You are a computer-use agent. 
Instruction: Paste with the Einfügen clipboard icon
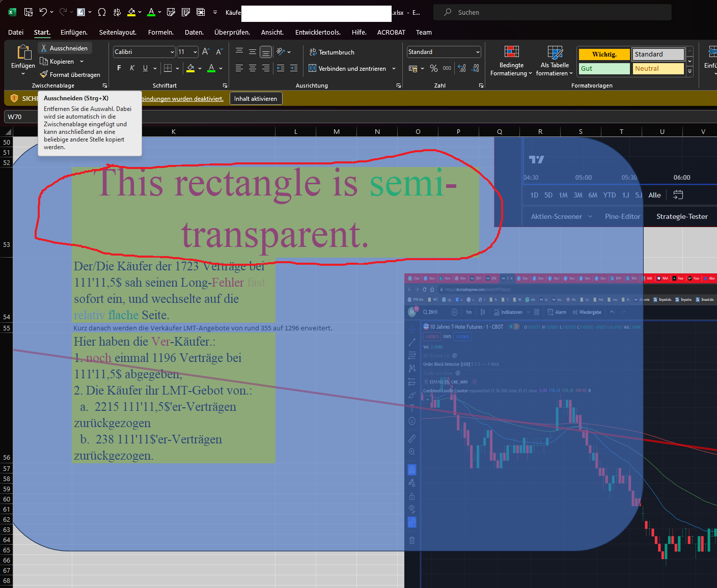(23, 52)
